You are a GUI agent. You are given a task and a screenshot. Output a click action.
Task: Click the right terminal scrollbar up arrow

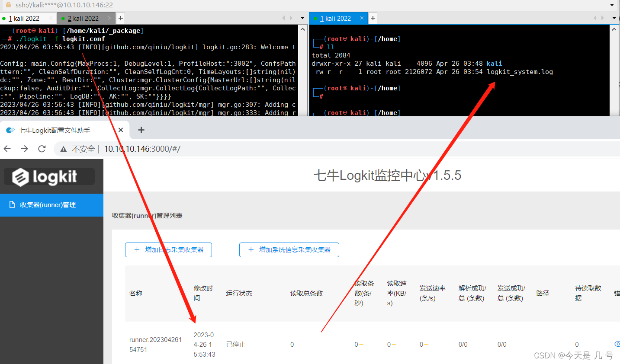(614, 29)
